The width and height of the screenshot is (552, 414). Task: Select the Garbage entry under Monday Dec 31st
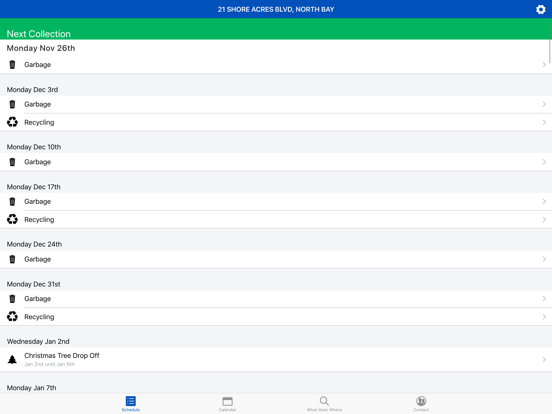click(x=276, y=299)
